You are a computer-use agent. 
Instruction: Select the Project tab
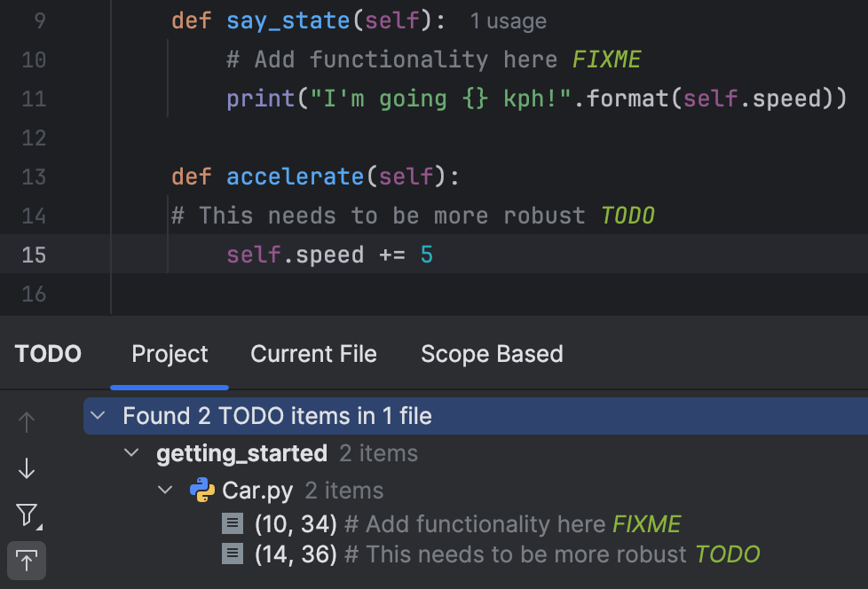[x=169, y=354]
